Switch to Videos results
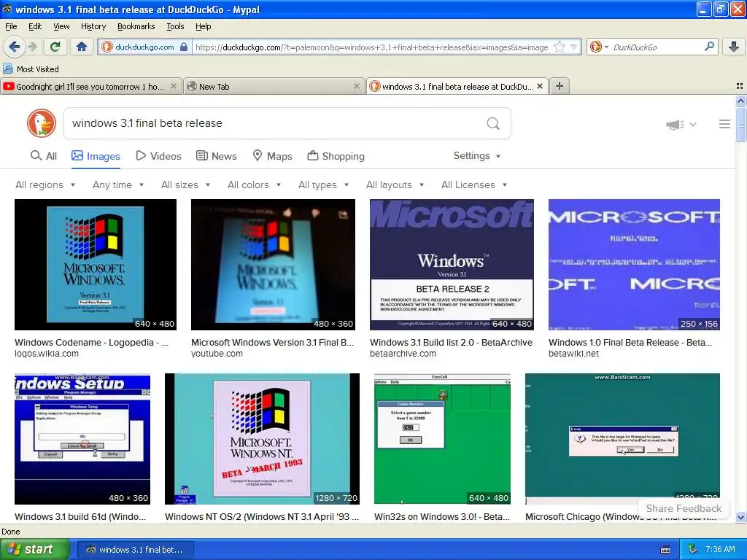 [158, 156]
